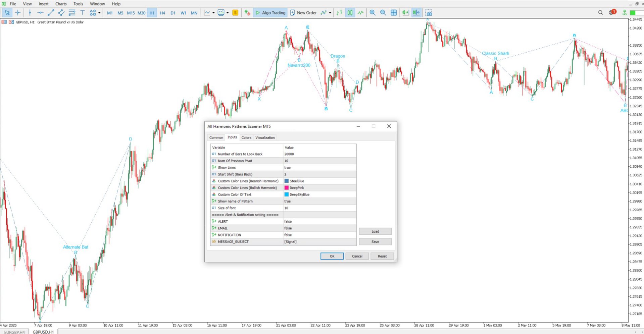Tile windows with the grid icon

click(394, 13)
